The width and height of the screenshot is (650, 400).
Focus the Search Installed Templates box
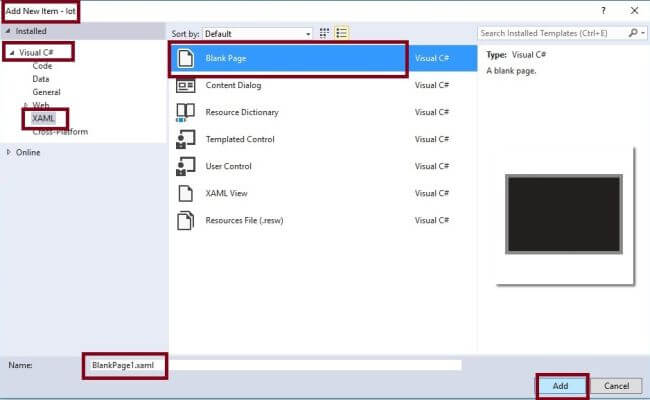[553, 33]
